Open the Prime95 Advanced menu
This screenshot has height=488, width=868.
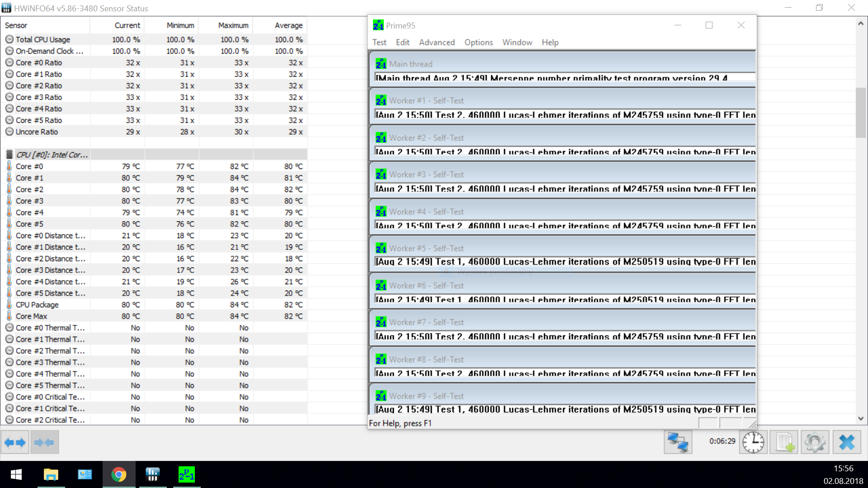pyautogui.click(x=437, y=42)
